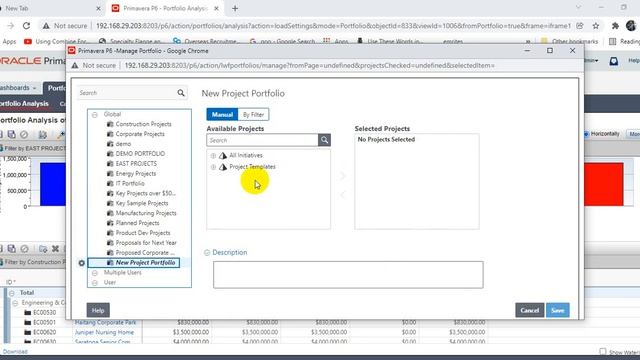
Task: Open a new browser tab with the plus icon
Action: pos(235,8)
